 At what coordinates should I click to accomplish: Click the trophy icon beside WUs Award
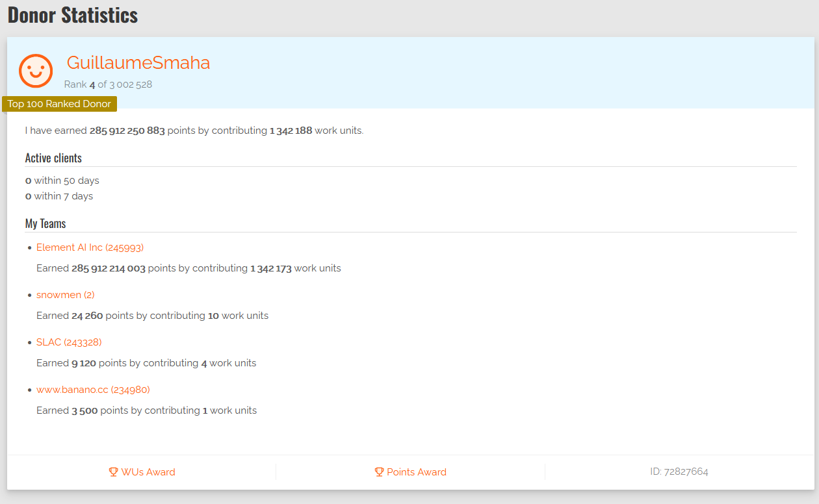(x=113, y=472)
